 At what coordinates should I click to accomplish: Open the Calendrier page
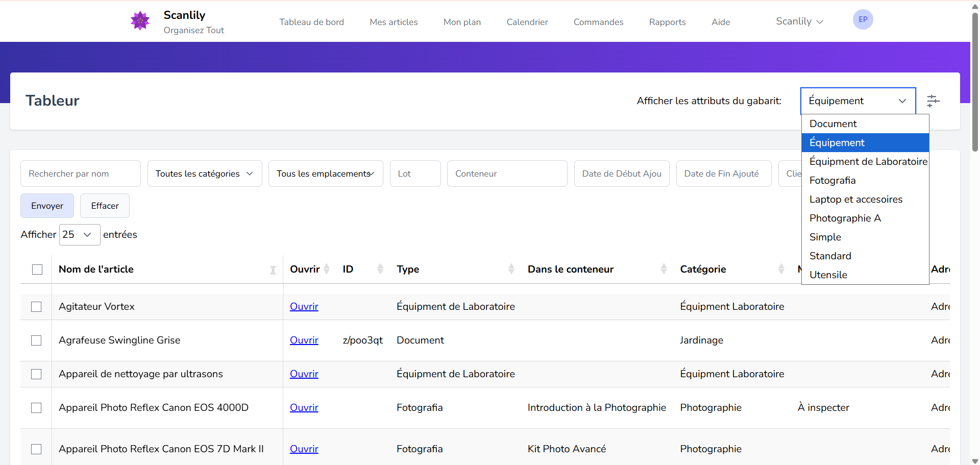[x=527, y=22]
